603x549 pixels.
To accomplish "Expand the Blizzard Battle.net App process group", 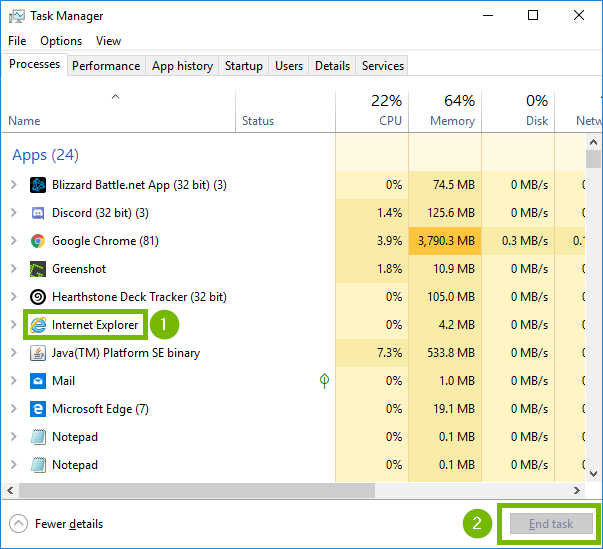I will pyautogui.click(x=14, y=185).
